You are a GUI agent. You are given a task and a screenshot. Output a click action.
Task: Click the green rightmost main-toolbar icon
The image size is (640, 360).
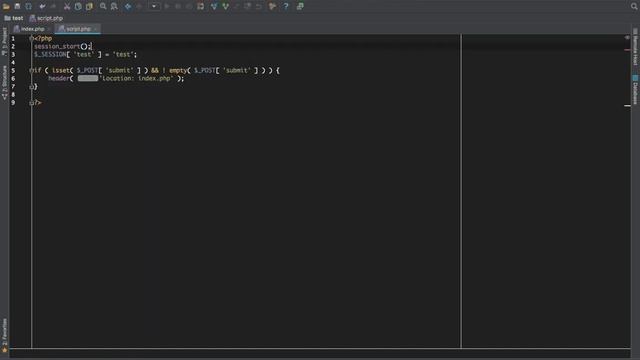[300, 6]
